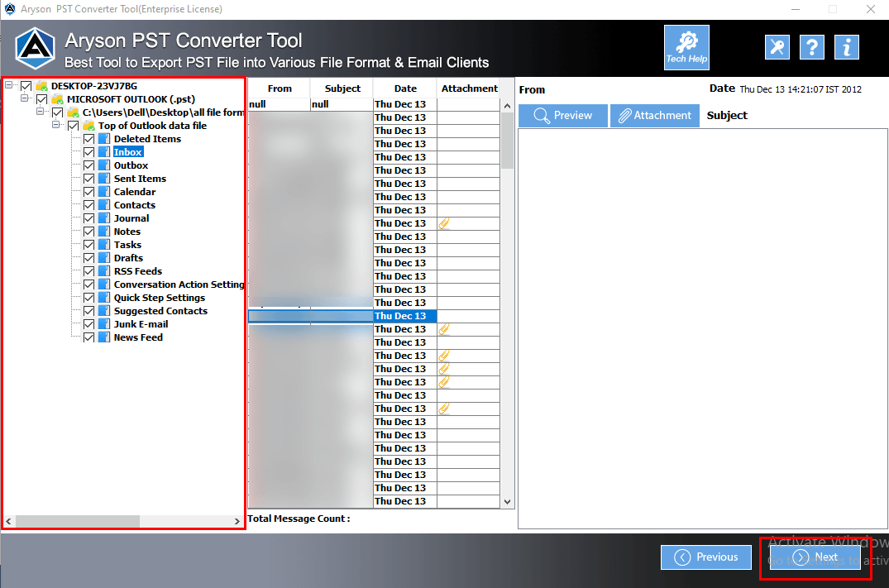889x588 pixels.
Task: Switch to the Attachment tab
Action: (655, 116)
